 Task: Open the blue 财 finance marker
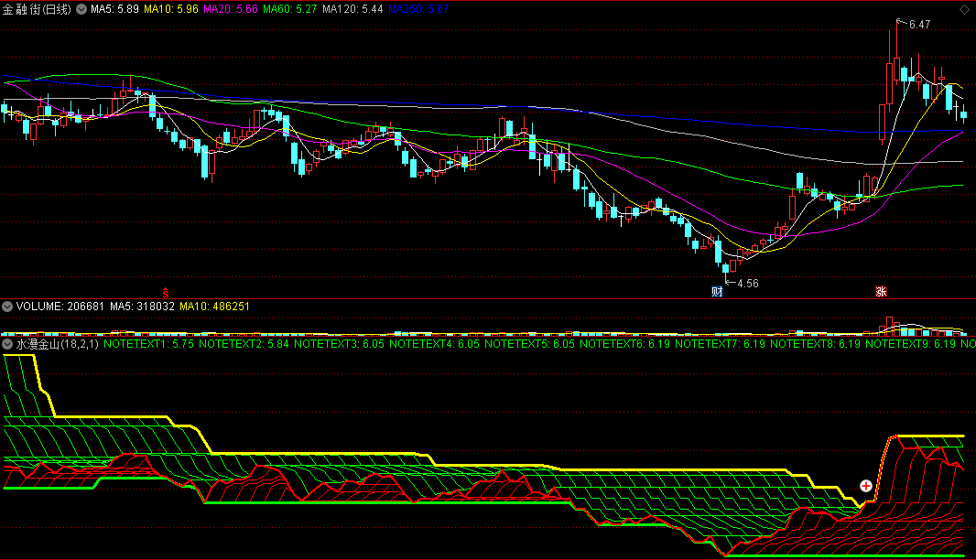click(717, 292)
